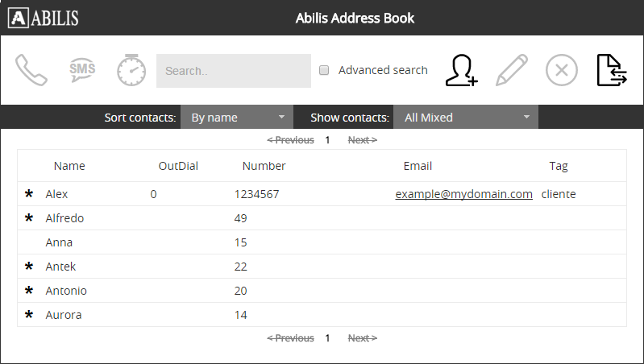Screen dimensions: 644x364
Task: Click the Number column header
Action: [264, 166]
